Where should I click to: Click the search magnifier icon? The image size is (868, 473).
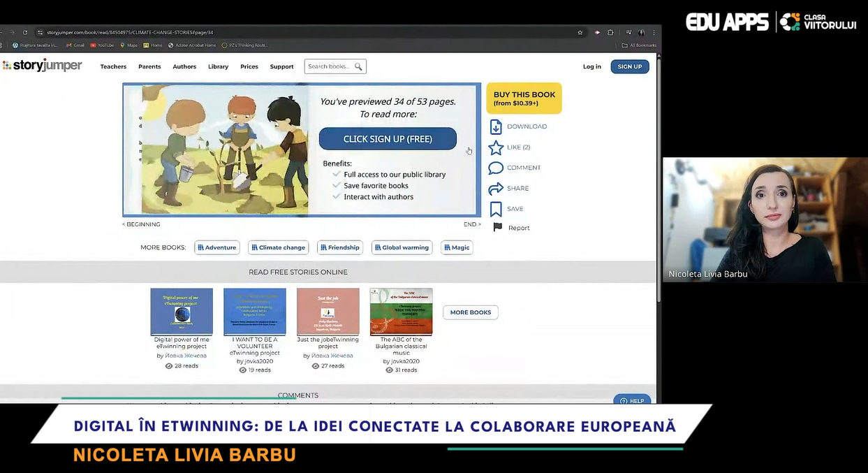358,66
